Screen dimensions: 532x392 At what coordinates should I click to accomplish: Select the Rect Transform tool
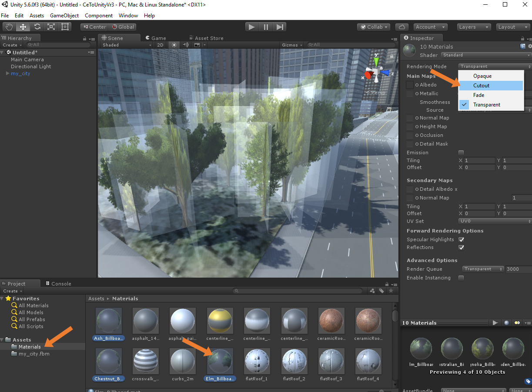click(x=65, y=27)
